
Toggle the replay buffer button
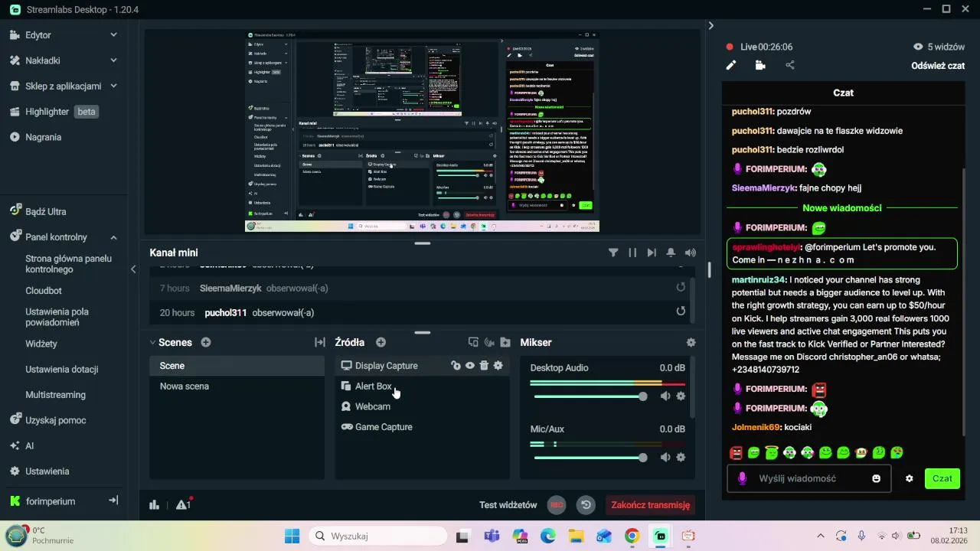tap(586, 505)
